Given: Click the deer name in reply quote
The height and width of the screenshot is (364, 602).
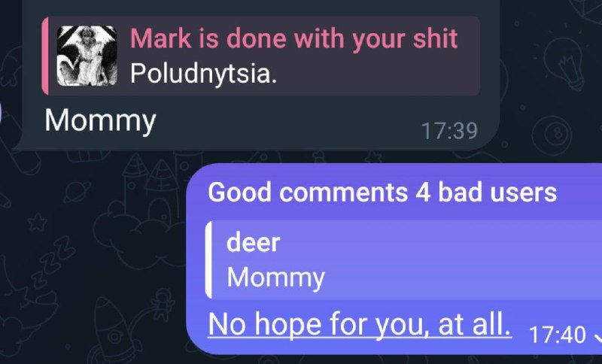Looking at the screenshot, I should tap(254, 242).
